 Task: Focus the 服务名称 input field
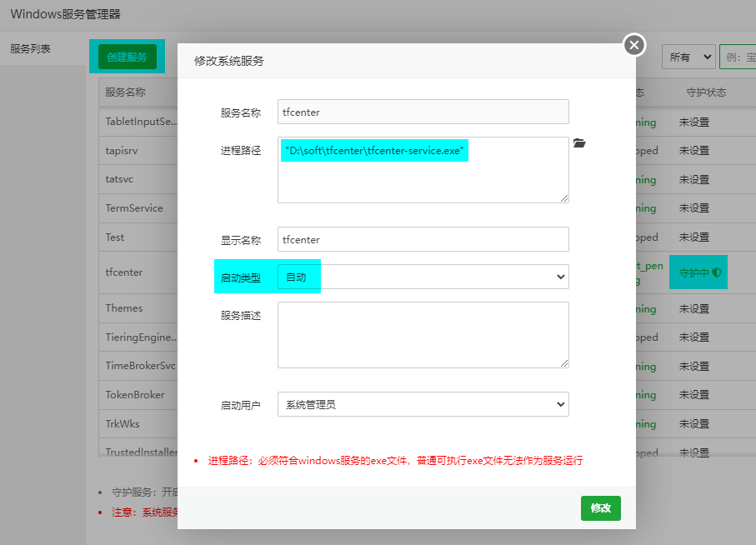click(x=423, y=112)
